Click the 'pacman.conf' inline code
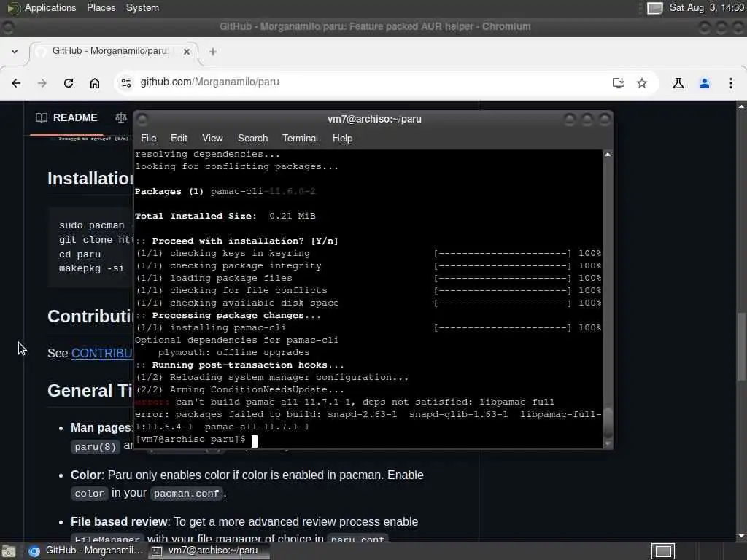 [x=186, y=494]
